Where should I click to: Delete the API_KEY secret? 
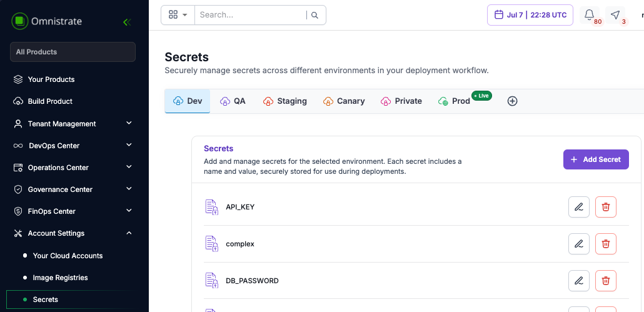coord(605,207)
